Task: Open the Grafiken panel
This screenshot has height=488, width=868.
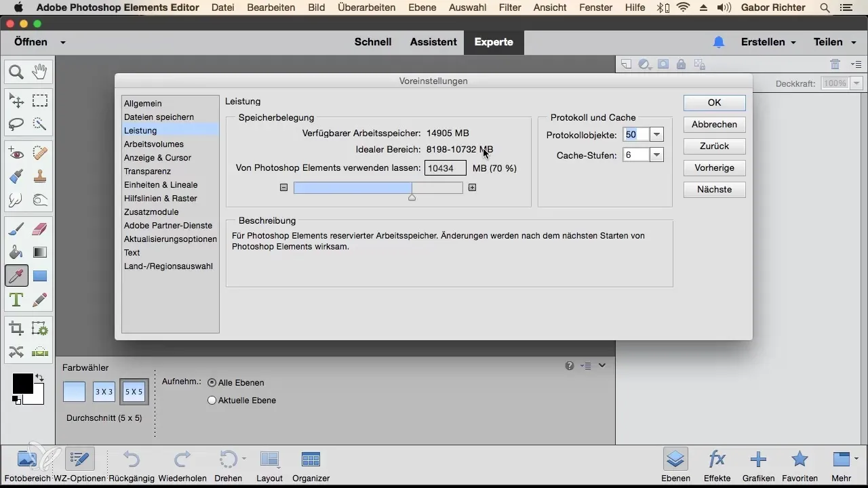Action: pos(758,465)
